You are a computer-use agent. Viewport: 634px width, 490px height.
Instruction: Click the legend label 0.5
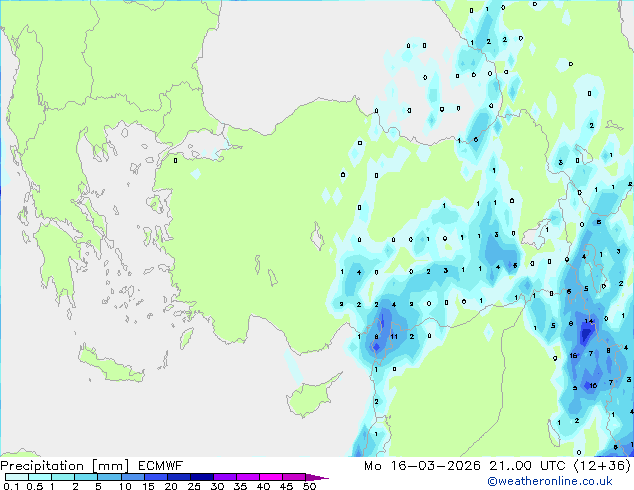[35, 486]
